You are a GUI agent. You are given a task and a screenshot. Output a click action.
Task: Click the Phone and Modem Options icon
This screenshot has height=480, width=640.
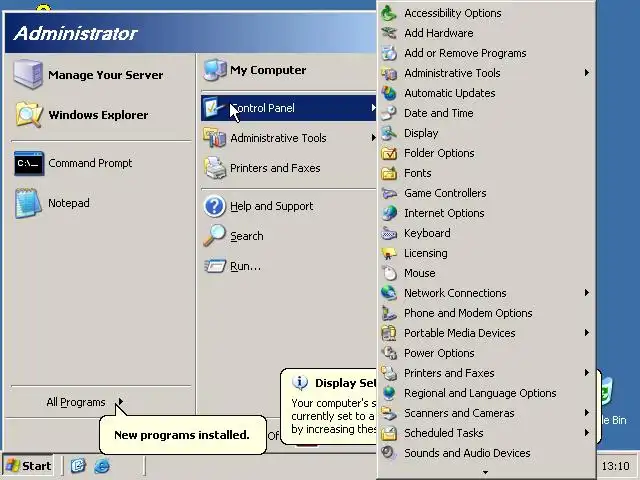click(389, 313)
